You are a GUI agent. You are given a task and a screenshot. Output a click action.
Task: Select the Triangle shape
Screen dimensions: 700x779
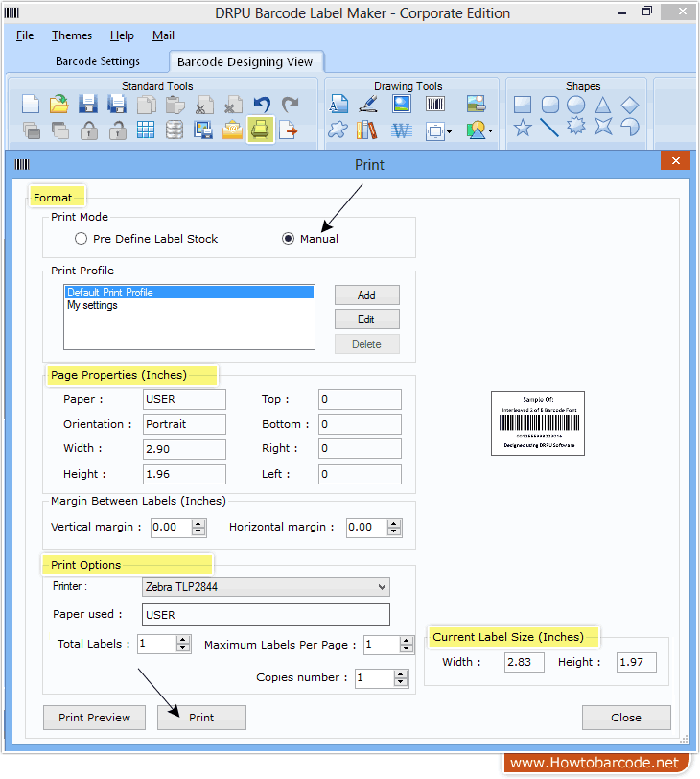(603, 105)
